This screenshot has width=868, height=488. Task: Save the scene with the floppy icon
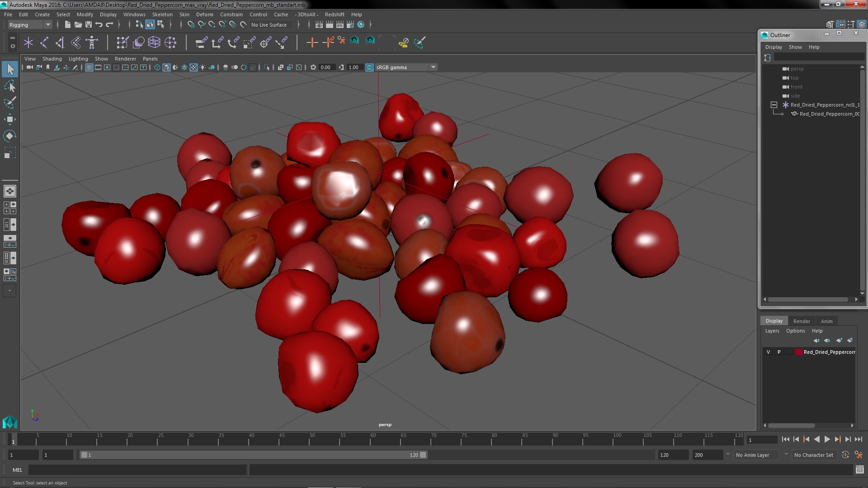pyautogui.click(x=89, y=25)
